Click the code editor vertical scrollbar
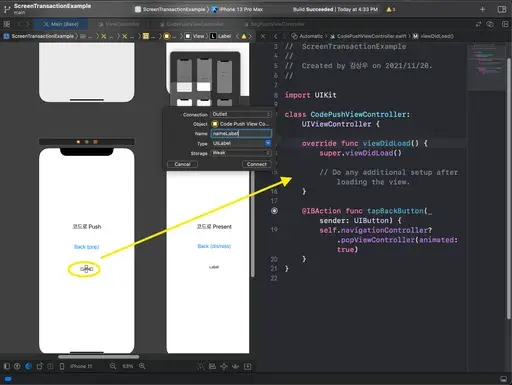 pyautogui.click(x=509, y=188)
